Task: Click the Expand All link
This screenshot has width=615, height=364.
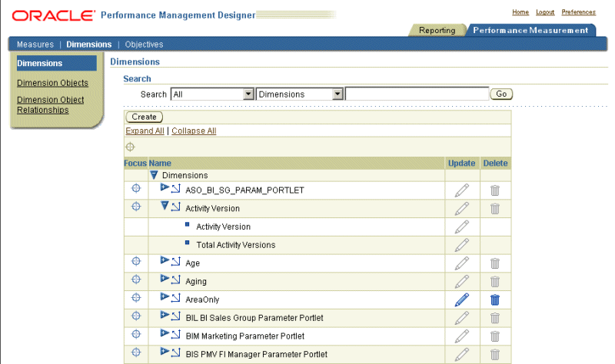Action: pyautogui.click(x=145, y=131)
